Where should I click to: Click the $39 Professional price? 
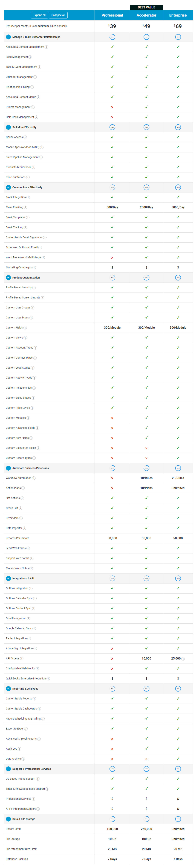point(112,26)
